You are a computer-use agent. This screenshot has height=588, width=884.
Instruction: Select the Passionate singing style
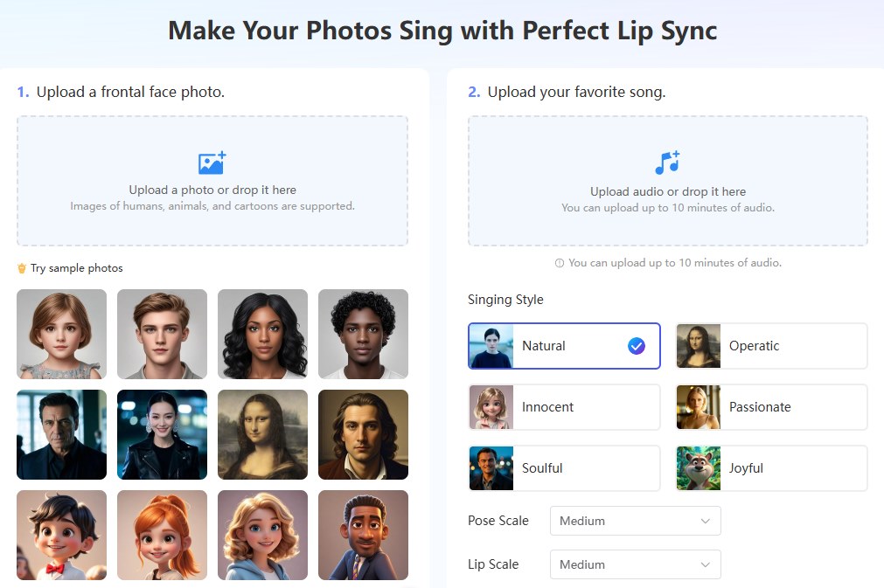(x=771, y=407)
